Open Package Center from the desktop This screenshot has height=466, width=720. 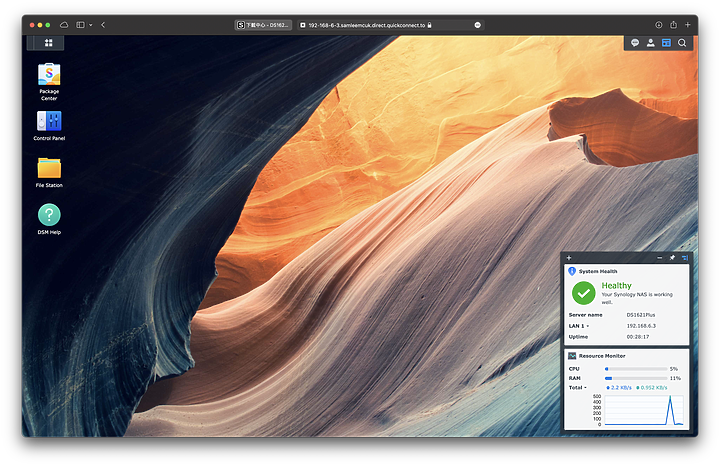coord(49,82)
